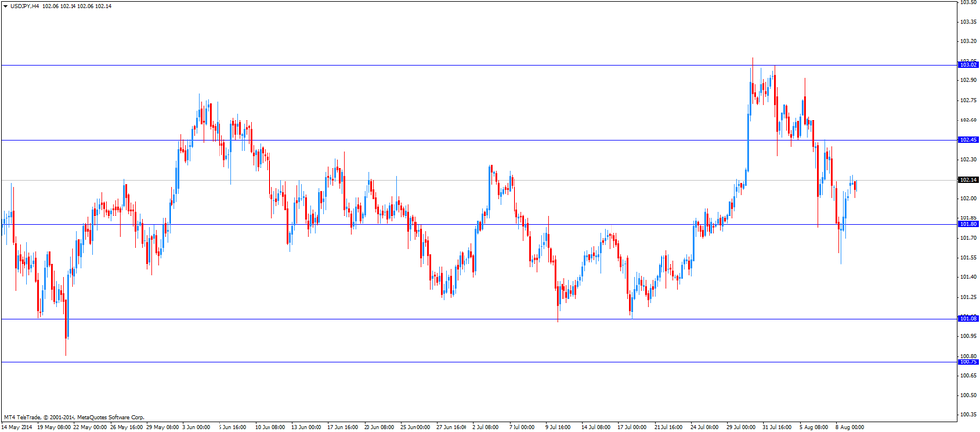Select the 101.08 horizontal line price tag
This screenshot has height=432, width=980.
coord(968,319)
